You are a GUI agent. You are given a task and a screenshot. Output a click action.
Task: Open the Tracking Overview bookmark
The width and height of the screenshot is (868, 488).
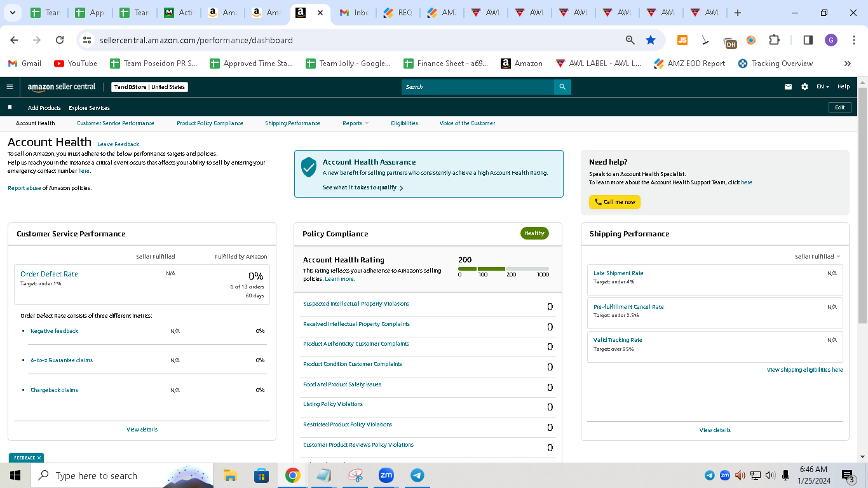(x=775, y=64)
